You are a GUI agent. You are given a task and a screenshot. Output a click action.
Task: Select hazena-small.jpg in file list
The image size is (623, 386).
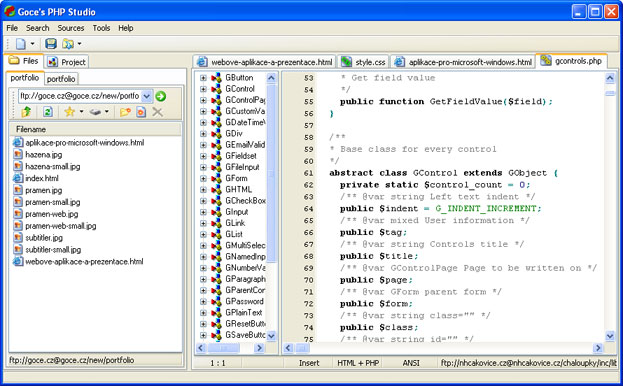(x=53, y=166)
